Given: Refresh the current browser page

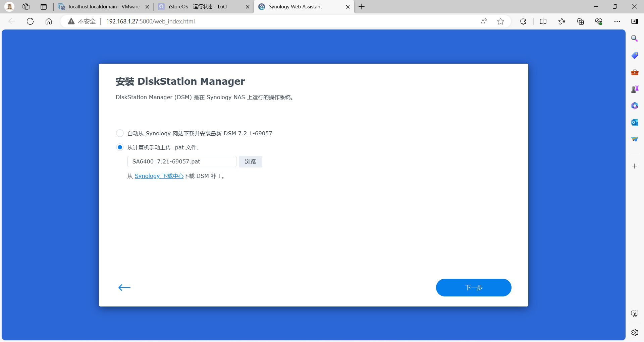Looking at the screenshot, I should (30, 21).
